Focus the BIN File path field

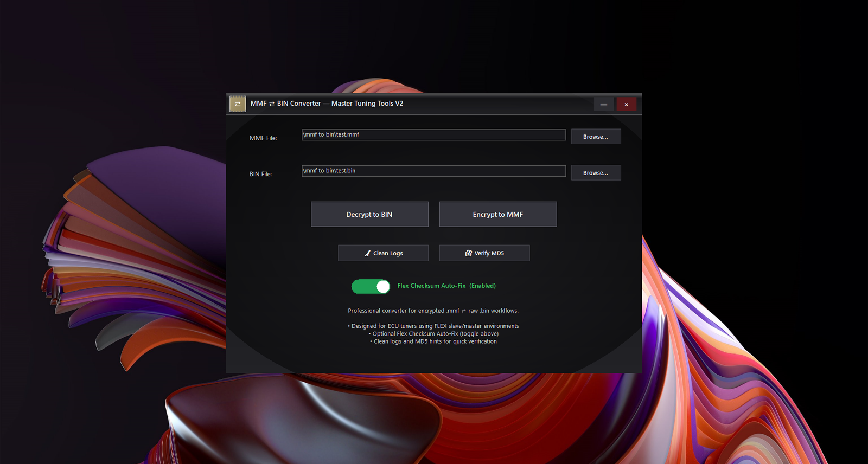click(x=433, y=171)
